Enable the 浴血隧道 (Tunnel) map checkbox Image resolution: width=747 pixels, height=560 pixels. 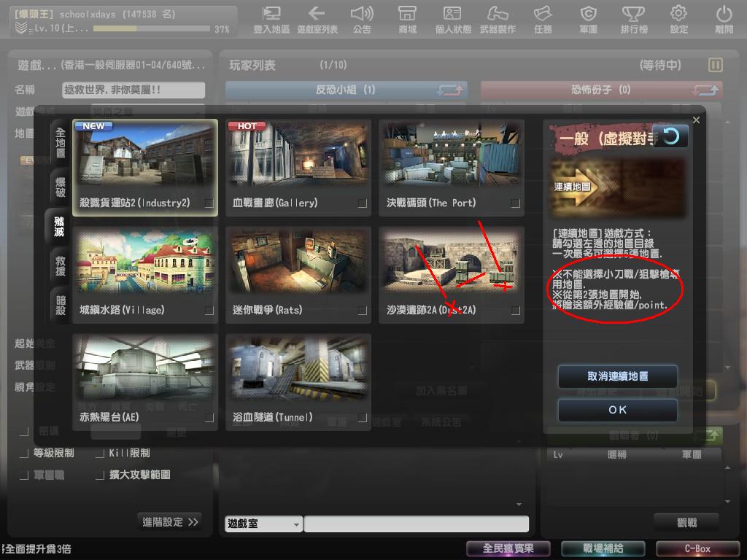click(363, 418)
